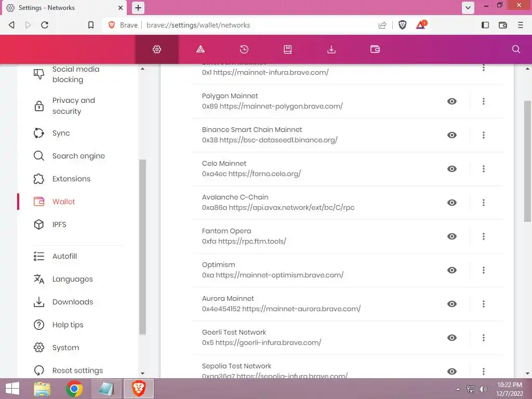Screen dimensions: 532x399
Task: Click the Brave Rewards BAT icon in address bar
Action: pos(421,25)
